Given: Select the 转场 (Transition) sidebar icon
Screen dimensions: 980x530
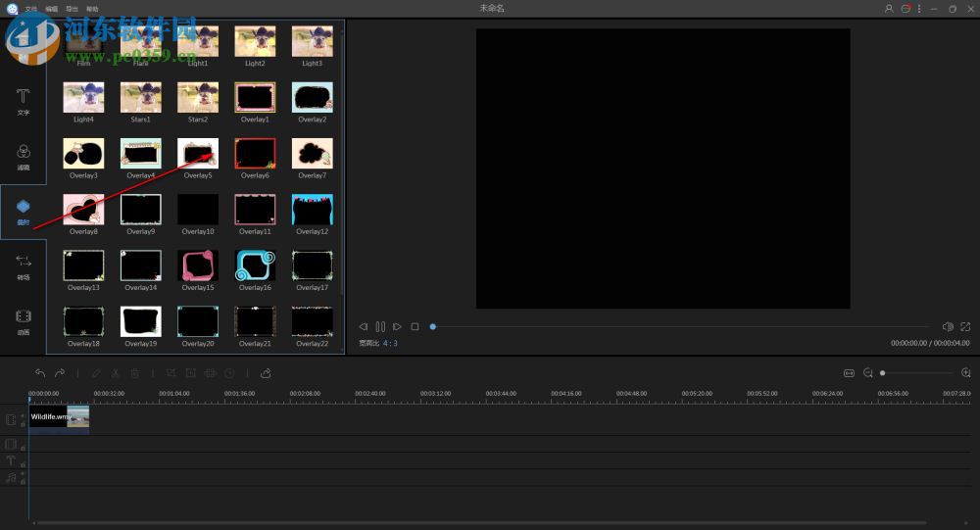Looking at the screenshot, I should (23, 265).
